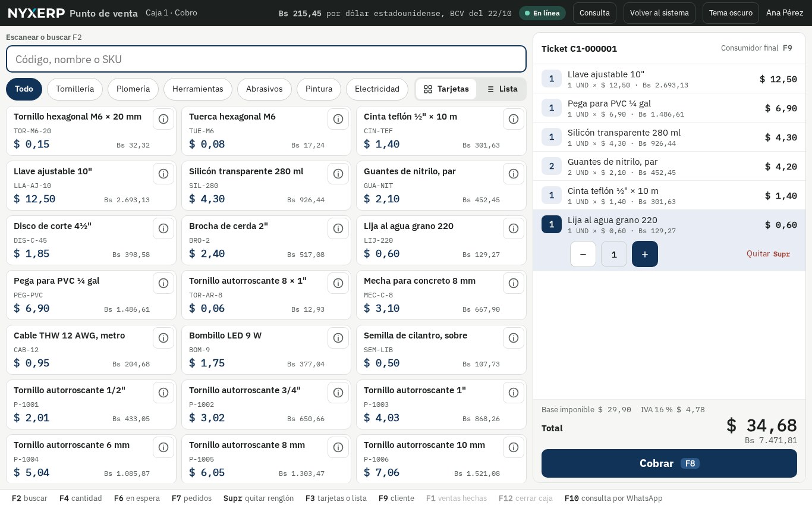Select the Todo category filter

pyautogui.click(x=24, y=89)
